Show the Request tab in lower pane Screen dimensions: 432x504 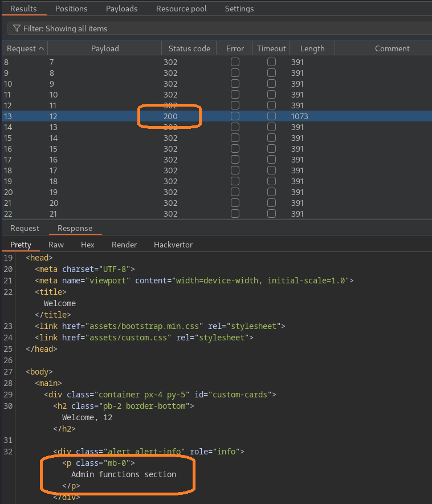coord(25,228)
